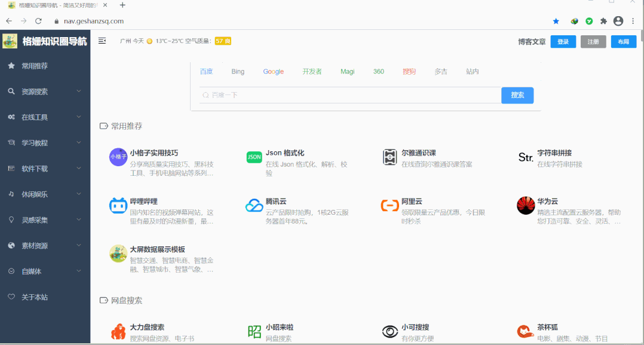The width and height of the screenshot is (644, 345).
Task: Click the 大屏数据展示模板 avatar icon
Action: click(x=118, y=254)
